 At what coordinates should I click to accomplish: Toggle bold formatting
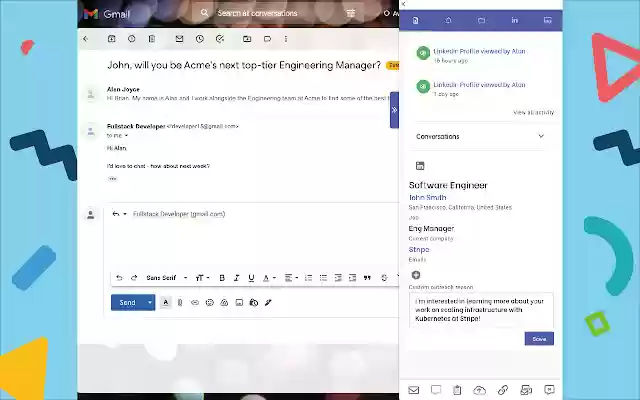[222, 278]
